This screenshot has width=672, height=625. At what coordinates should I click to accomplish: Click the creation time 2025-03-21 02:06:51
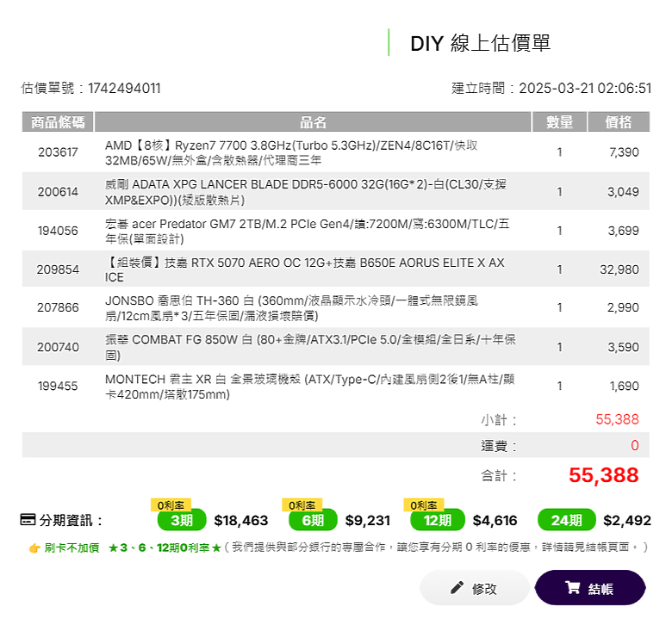click(x=585, y=89)
